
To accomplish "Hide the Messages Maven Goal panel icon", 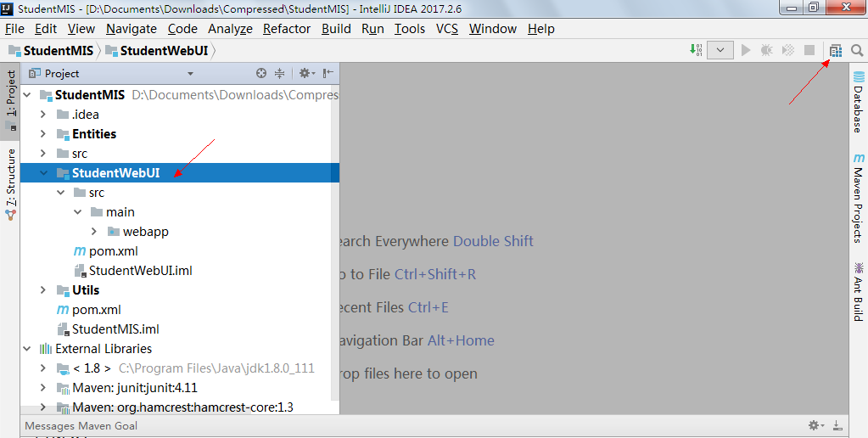I will [837, 425].
